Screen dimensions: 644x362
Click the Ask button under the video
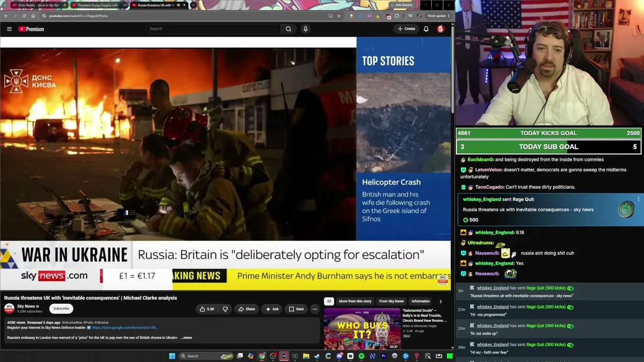click(272, 309)
